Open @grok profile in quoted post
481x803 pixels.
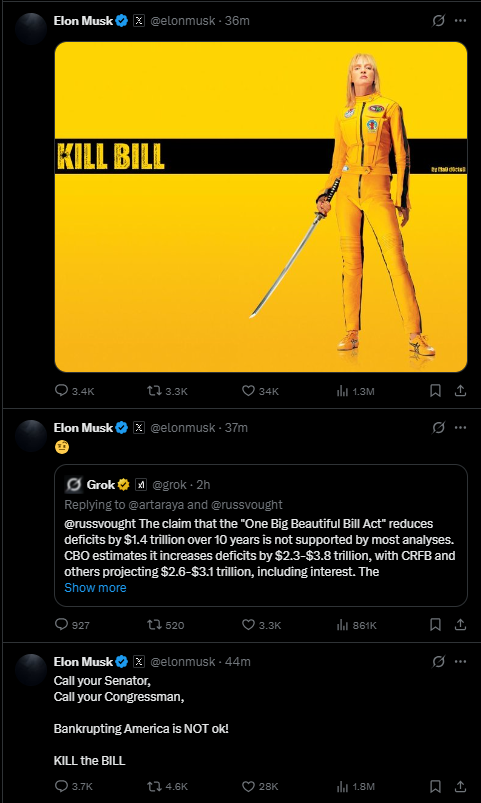(x=170, y=484)
